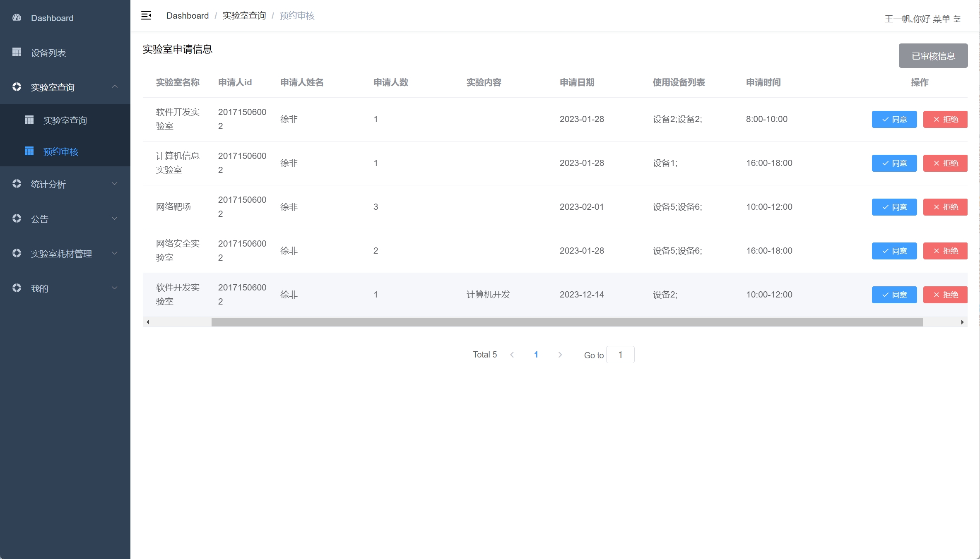The width and height of the screenshot is (980, 559).
Task: Click the 实验室耗材管理 sidebar icon
Action: coord(17,253)
